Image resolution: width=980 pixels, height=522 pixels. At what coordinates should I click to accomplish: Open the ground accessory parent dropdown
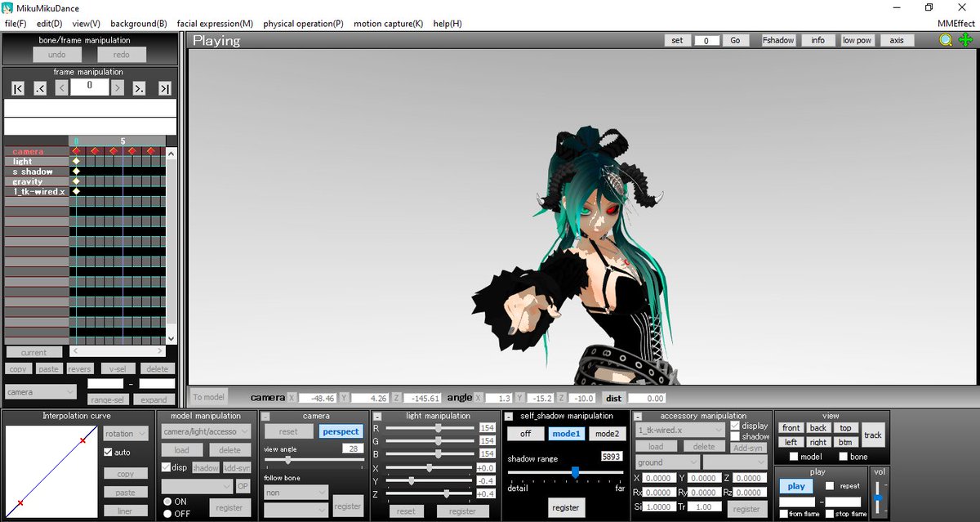[x=667, y=462]
